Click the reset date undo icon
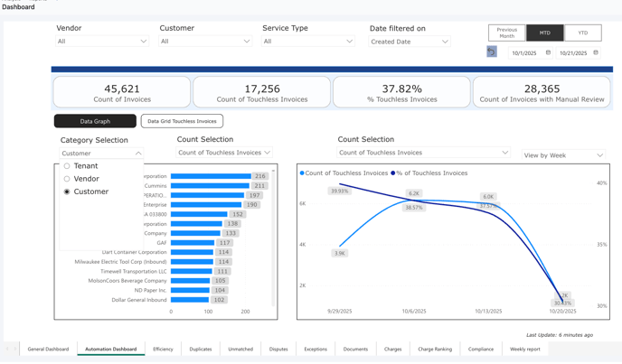This screenshot has width=622, height=364. [492, 52]
